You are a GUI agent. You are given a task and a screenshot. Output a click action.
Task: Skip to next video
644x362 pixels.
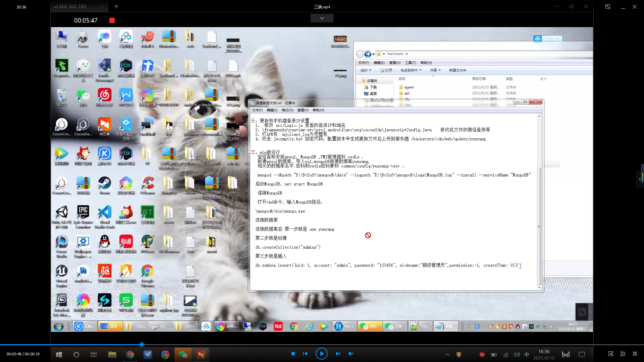(x=338, y=354)
